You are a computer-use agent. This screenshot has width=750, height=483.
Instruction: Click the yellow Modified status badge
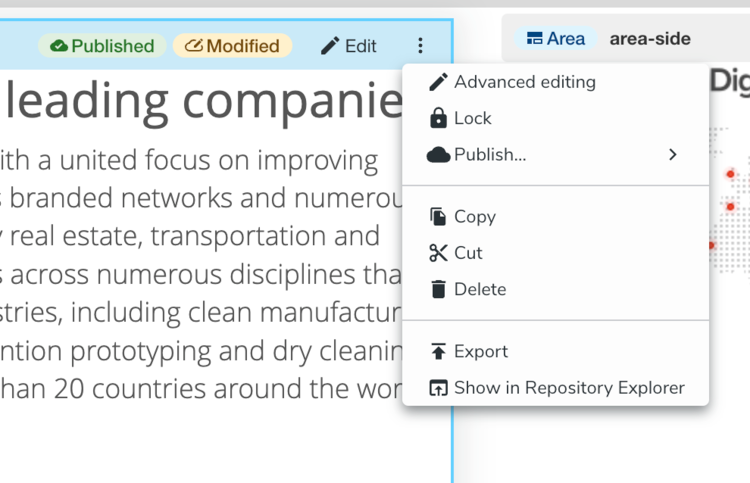pyautogui.click(x=232, y=46)
